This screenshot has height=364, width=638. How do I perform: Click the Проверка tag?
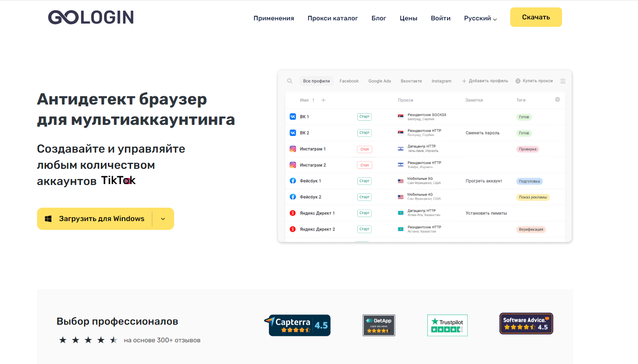[x=528, y=149]
